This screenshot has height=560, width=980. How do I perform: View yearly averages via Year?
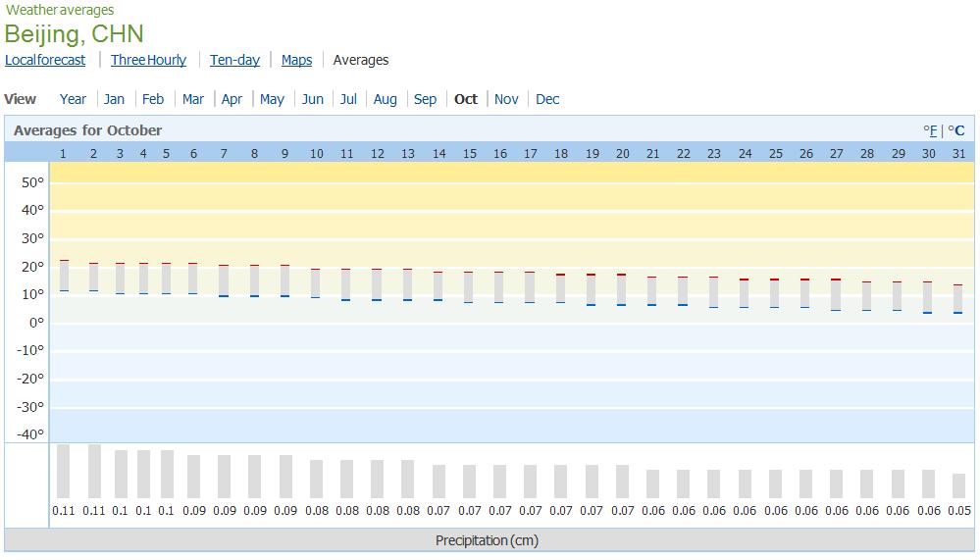click(x=73, y=99)
